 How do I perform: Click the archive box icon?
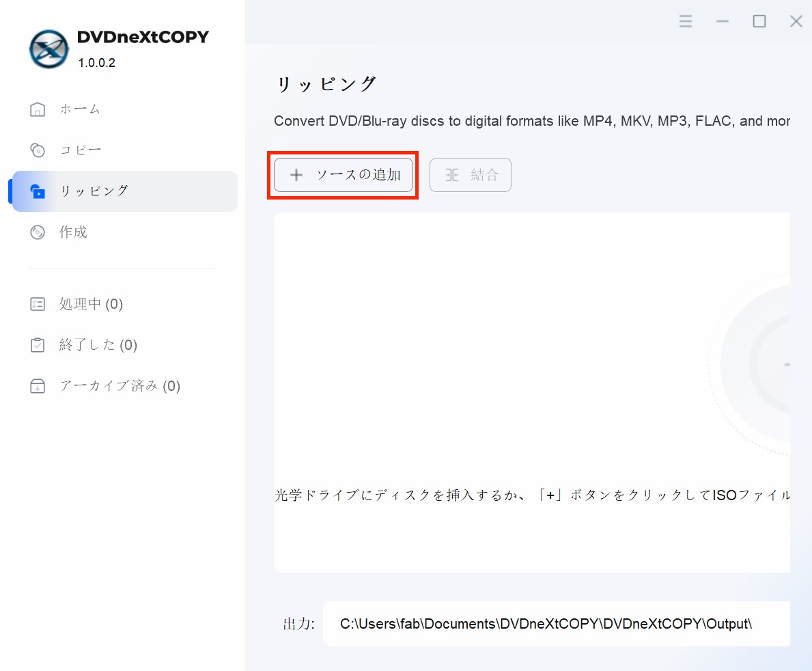[x=38, y=386]
